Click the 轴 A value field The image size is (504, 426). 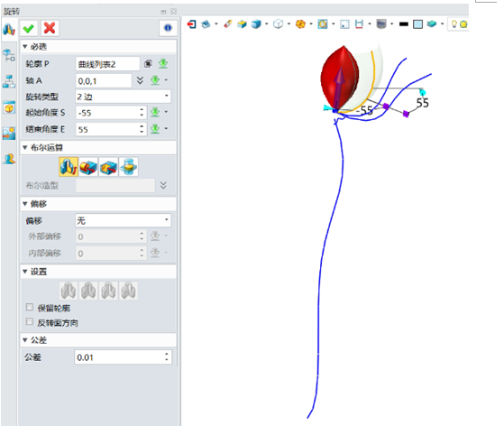[x=104, y=80]
